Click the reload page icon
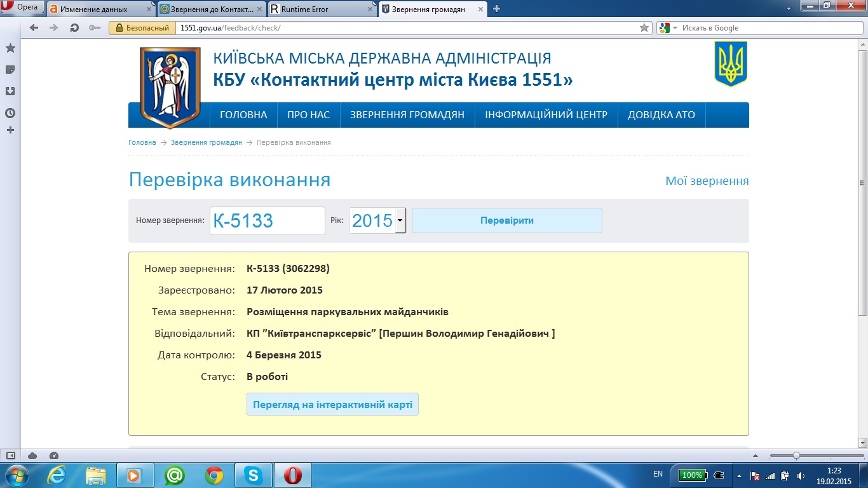The height and width of the screenshot is (488, 868). (74, 28)
